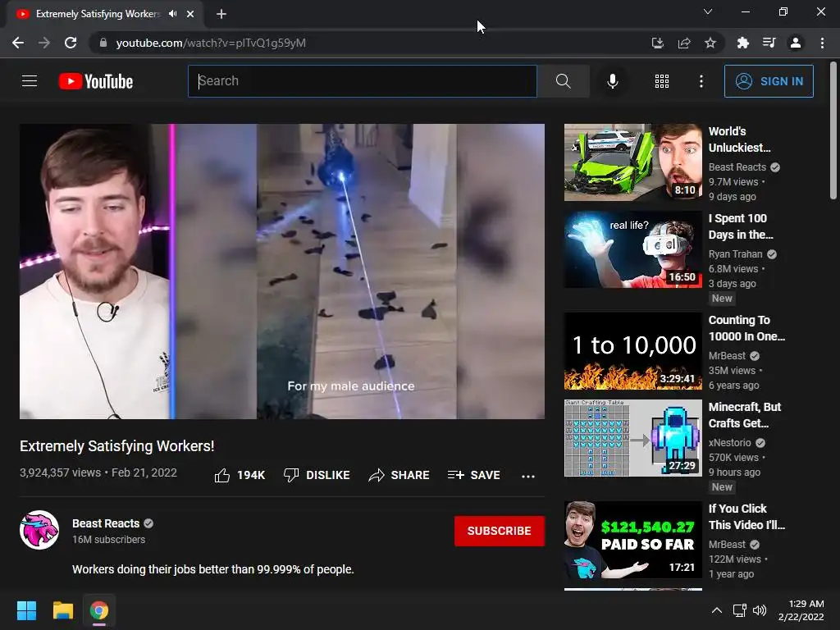Open the YouTube apps grid icon
The height and width of the screenshot is (630, 840).
click(662, 81)
